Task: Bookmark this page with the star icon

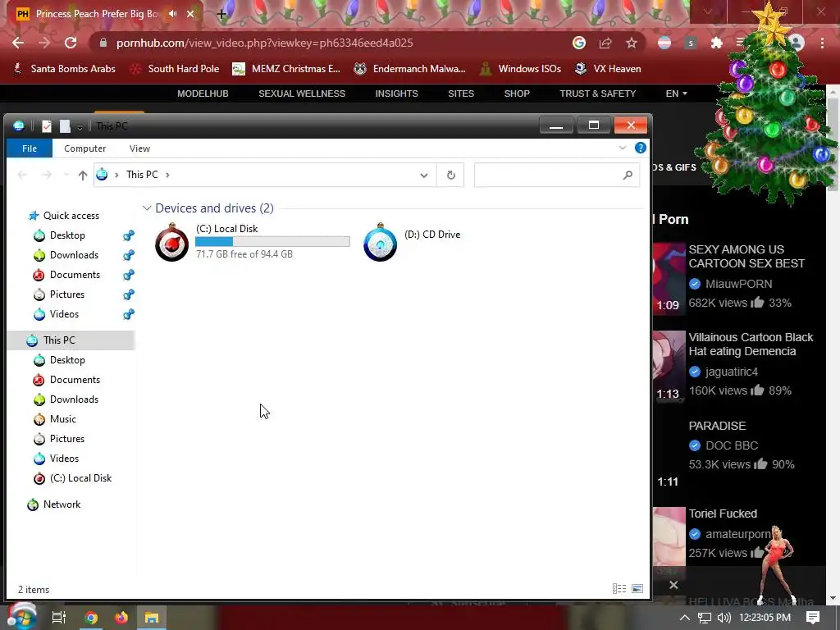Action: 632,43
